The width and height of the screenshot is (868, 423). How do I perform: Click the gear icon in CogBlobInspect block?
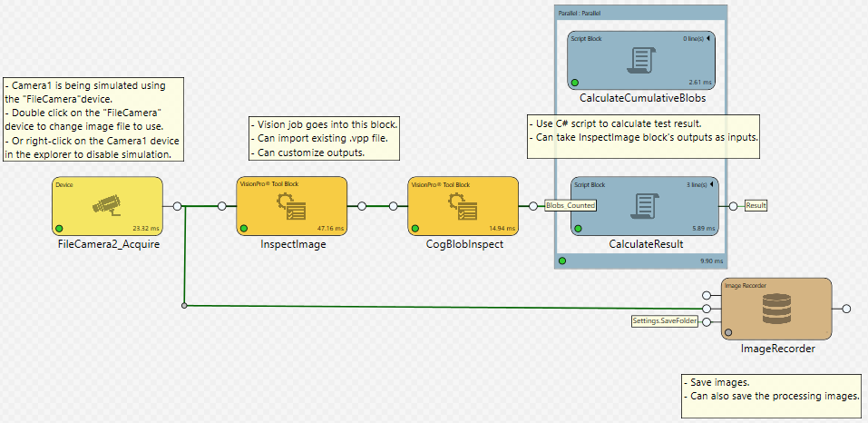click(463, 206)
